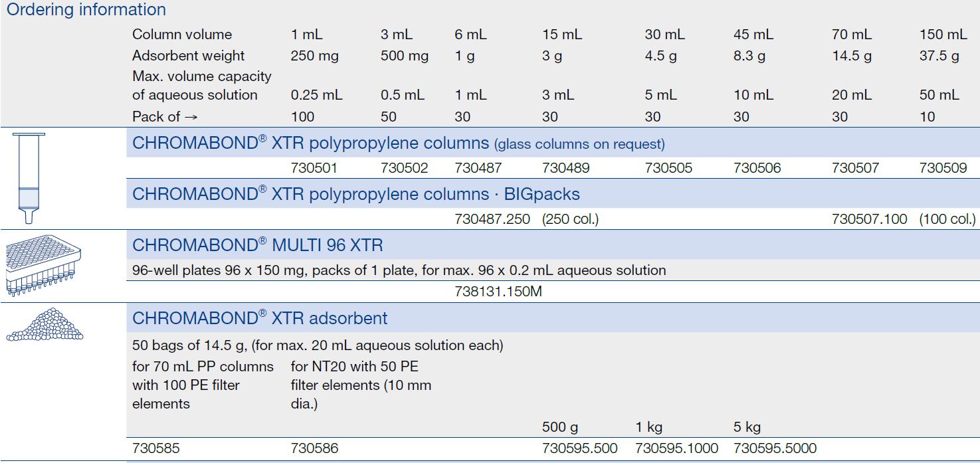Click the CHROMABOND XTR adsorbent heading
Image resolution: width=980 pixels, height=463 pixels.
(260, 318)
